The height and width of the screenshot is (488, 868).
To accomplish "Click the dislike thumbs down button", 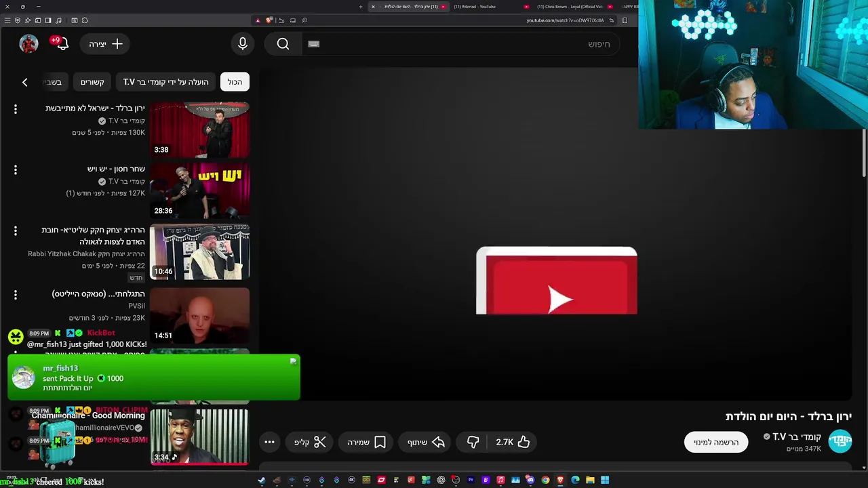I will coord(473,443).
